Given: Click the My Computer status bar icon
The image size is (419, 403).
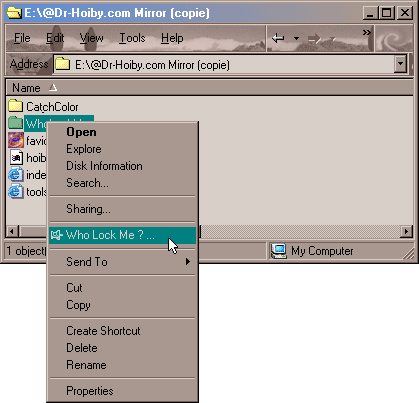Looking at the screenshot, I should click(x=279, y=251).
